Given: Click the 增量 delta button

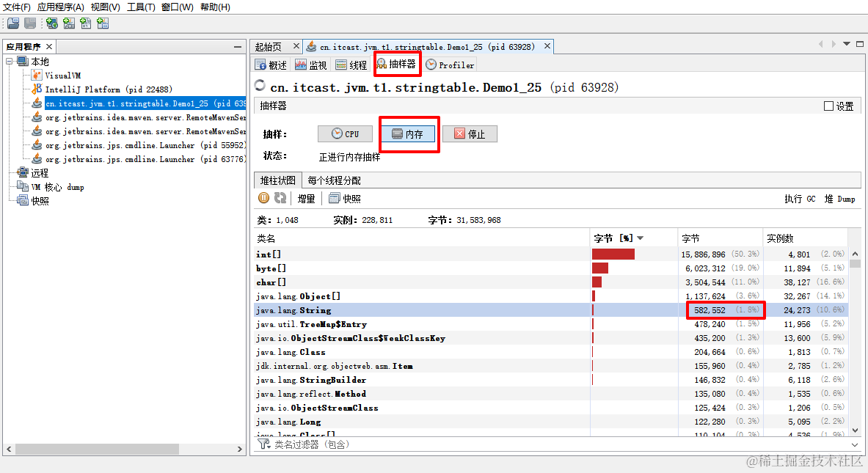Looking at the screenshot, I should pos(306,199).
